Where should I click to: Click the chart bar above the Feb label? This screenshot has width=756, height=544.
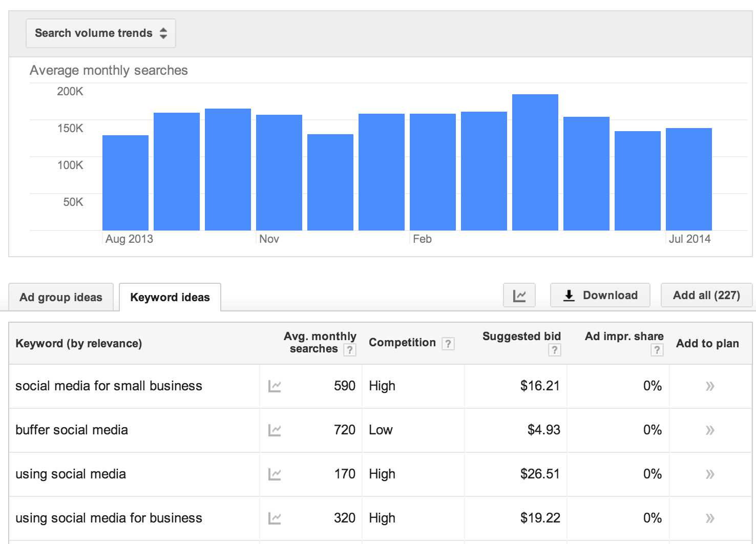click(433, 172)
